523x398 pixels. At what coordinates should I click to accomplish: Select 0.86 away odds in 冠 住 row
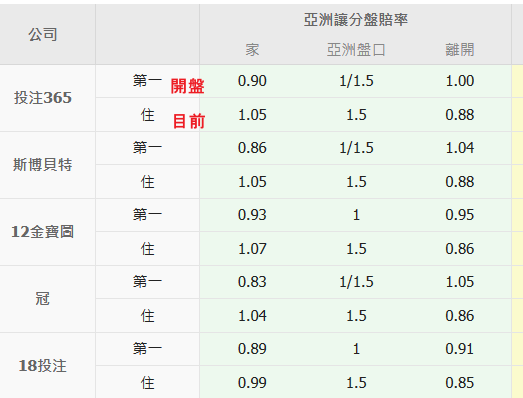pyautogui.click(x=460, y=316)
